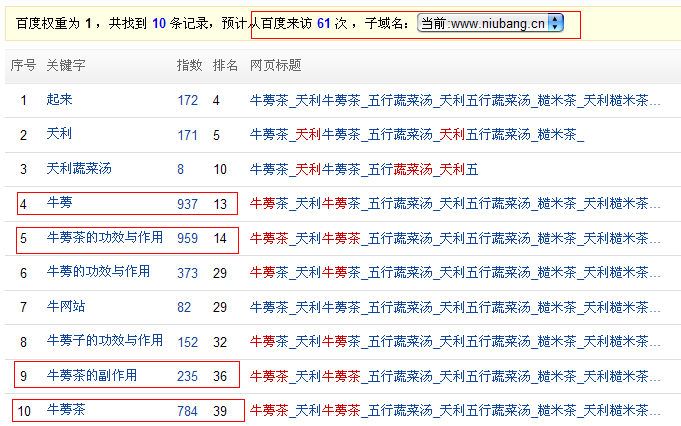Click index value 959 link
Image resolution: width=681 pixels, height=426 pixels.
(187, 239)
